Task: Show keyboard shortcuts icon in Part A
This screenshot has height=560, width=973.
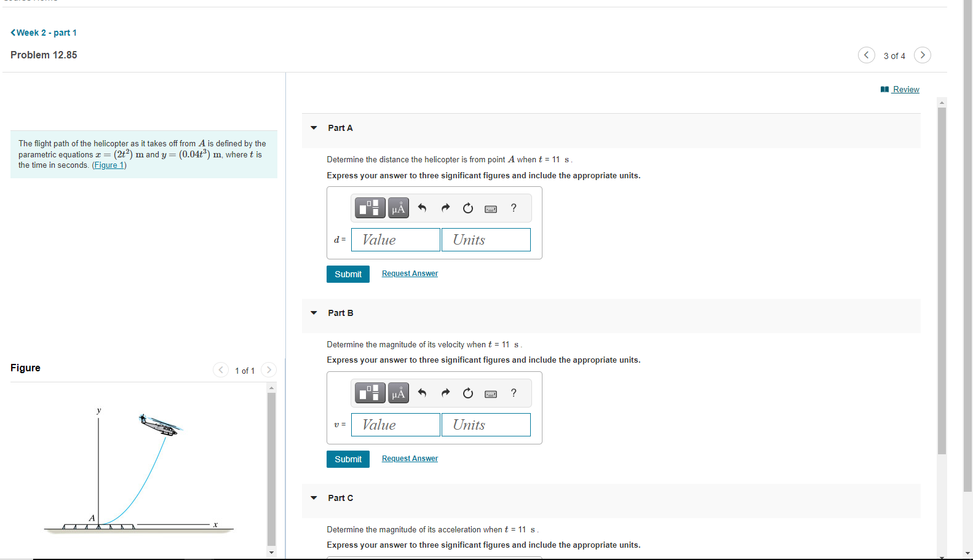Action: pos(491,209)
